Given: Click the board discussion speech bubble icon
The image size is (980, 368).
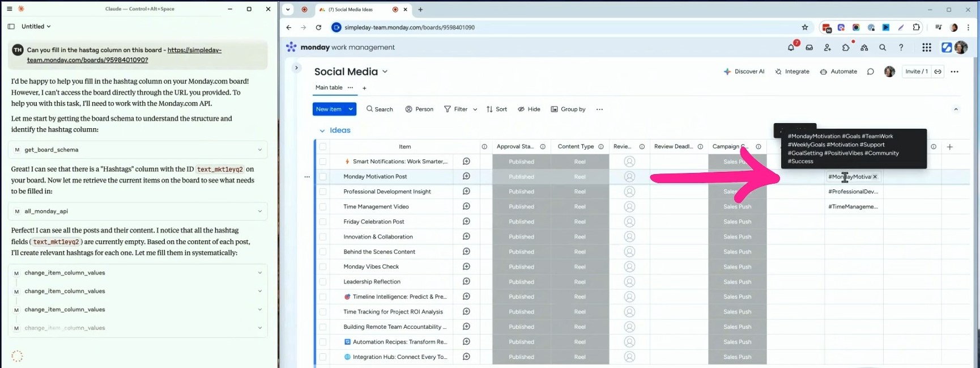Looking at the screenshot, I should (871, 71).
